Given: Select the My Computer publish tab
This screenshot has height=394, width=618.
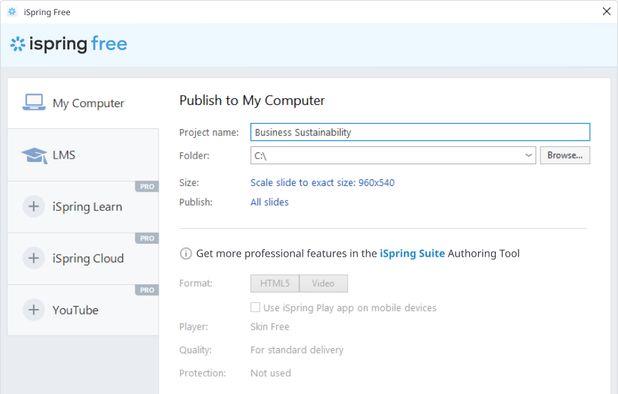Looking at the screenshot, I should [83, 103].
